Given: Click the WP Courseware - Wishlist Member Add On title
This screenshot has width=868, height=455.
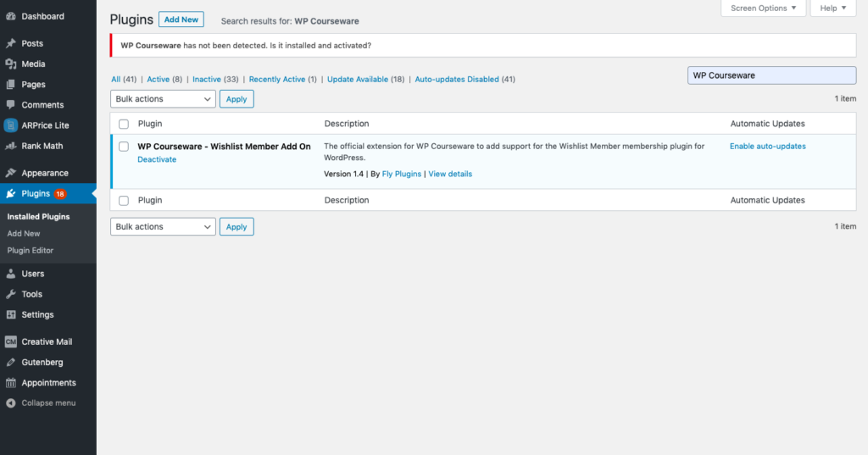Looking at the screenshot, I should tap(224, 147).
